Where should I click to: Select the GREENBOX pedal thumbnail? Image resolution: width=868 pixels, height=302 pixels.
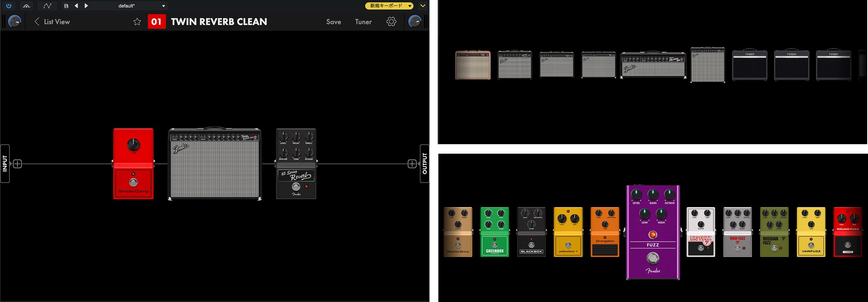(494, 232)
